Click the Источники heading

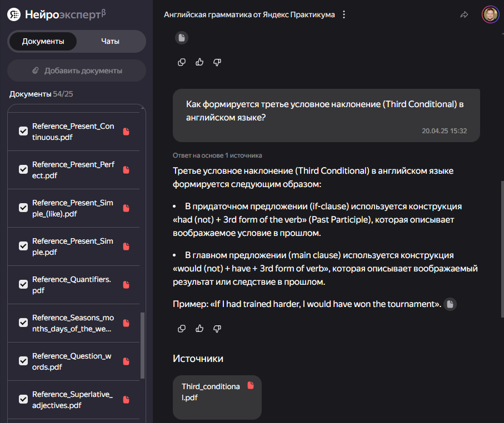(198, 359)
